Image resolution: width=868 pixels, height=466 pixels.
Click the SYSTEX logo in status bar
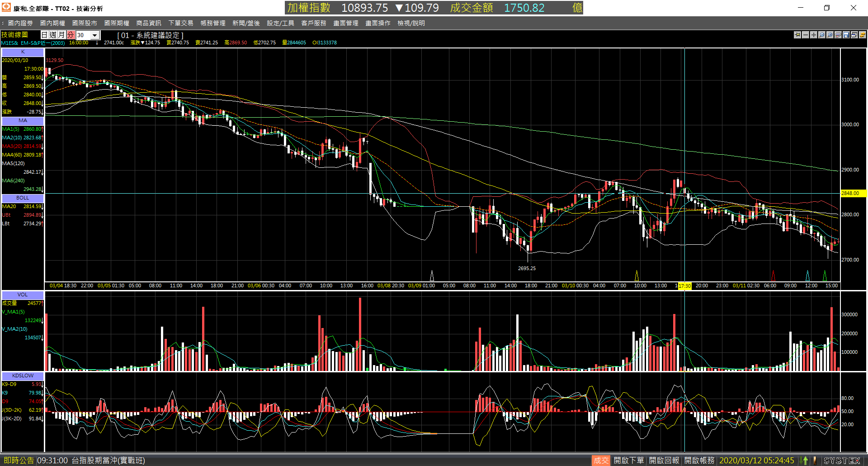(842, 461)
